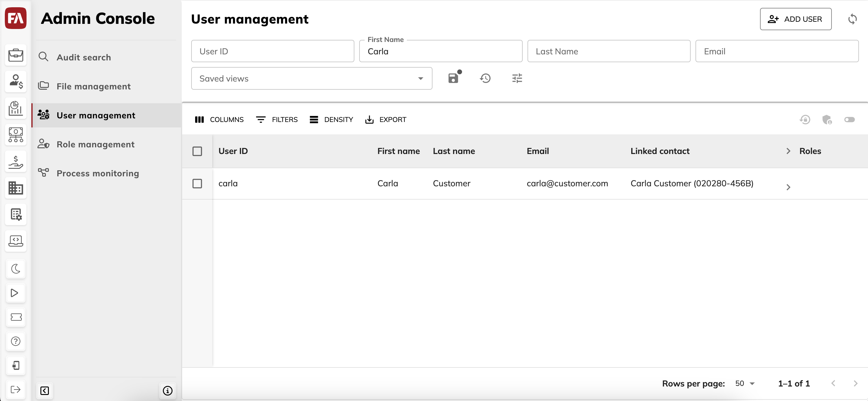Click the history restore view icon
The height and width of the screenshot is (401, 868).
coord(485,78)
